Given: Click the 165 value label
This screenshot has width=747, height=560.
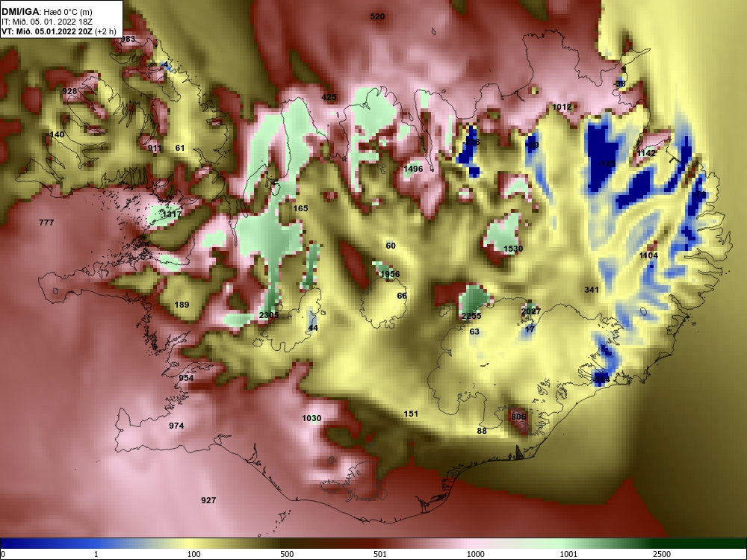Looking at the screenshot, I should click(300, 208).
